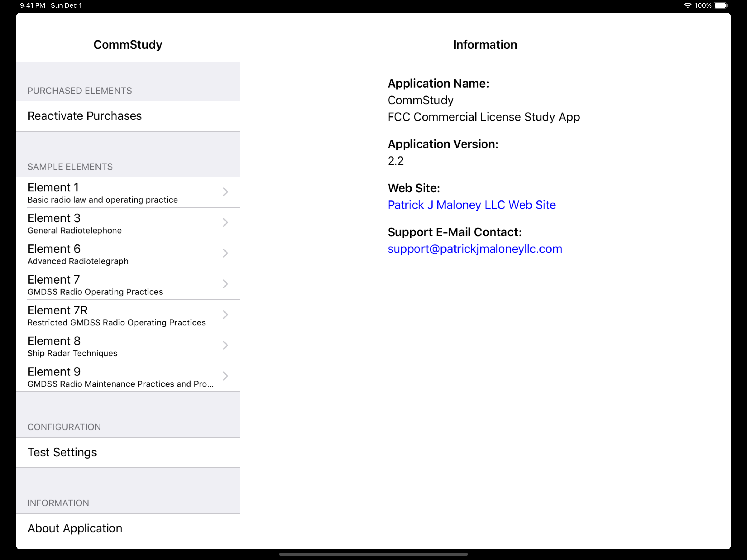Click the support e-mail address link
This screenshot has height=560, width=747.
click(x=474, y=249)
